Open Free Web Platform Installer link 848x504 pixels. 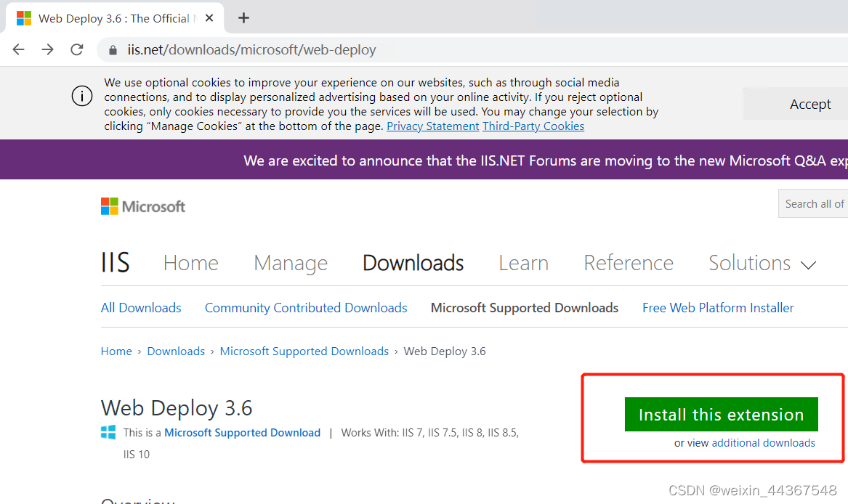tap(718, 308)
